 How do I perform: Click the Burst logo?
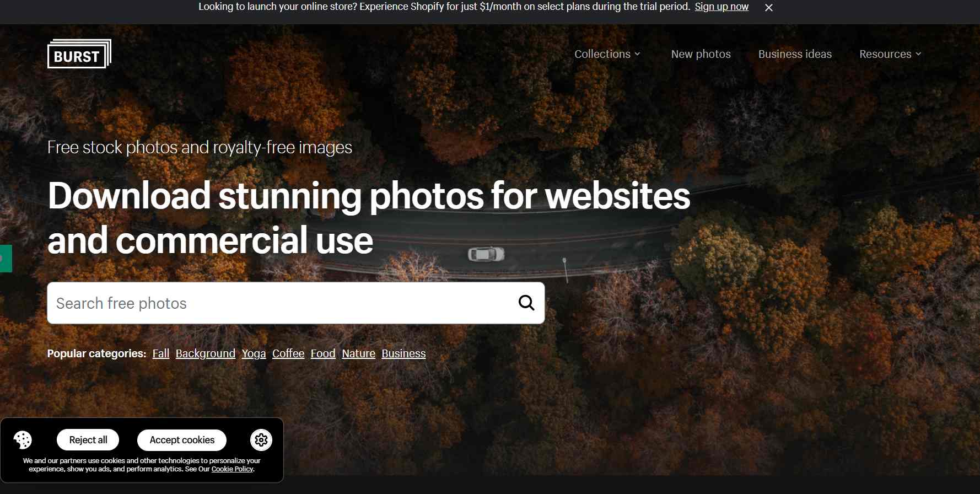(79, 54)
